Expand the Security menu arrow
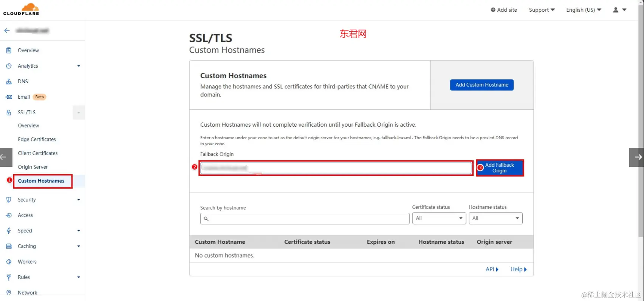Screen dimensions: 644x301 tap(79, 200)
